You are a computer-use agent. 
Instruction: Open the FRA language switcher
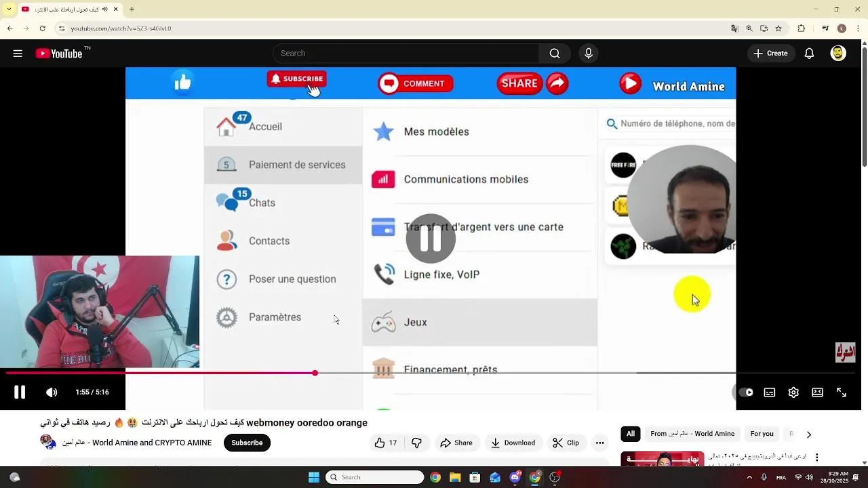781,477
